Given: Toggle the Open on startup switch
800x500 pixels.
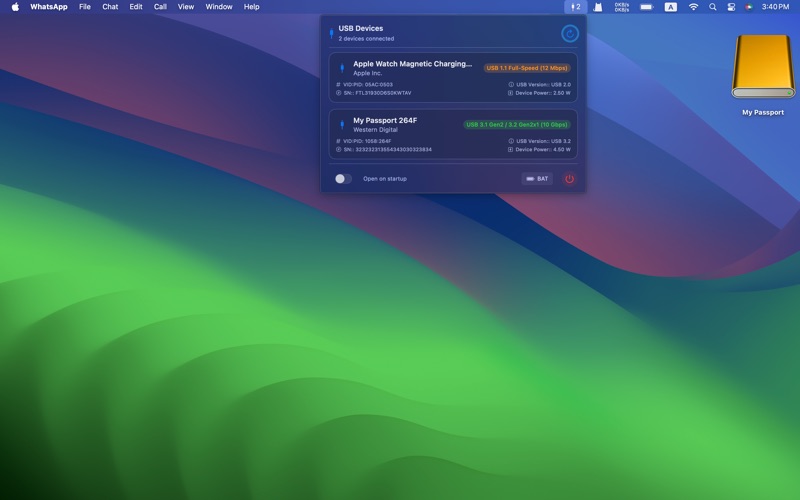Looking at the screenshot, I should click(x=343, y=179).
